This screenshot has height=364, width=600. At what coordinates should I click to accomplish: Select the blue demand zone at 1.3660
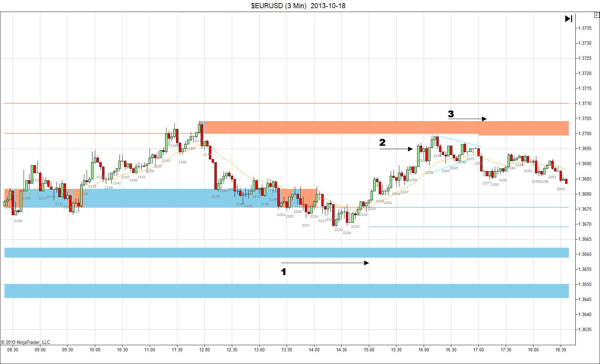click(287, 252)
